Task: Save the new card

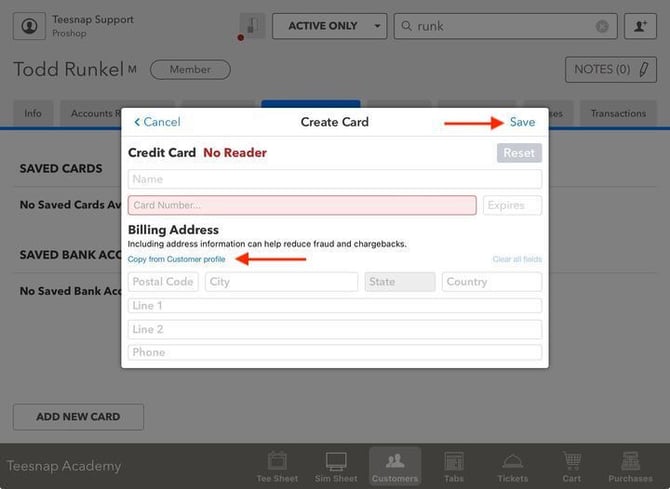Action: tap(522, 122)
